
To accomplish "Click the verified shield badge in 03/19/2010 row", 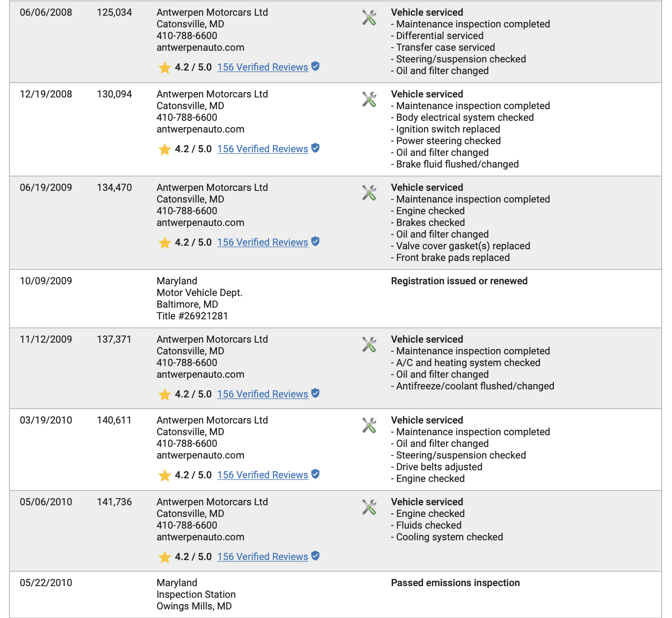I will pyautogui.click(x=315, y=474).
